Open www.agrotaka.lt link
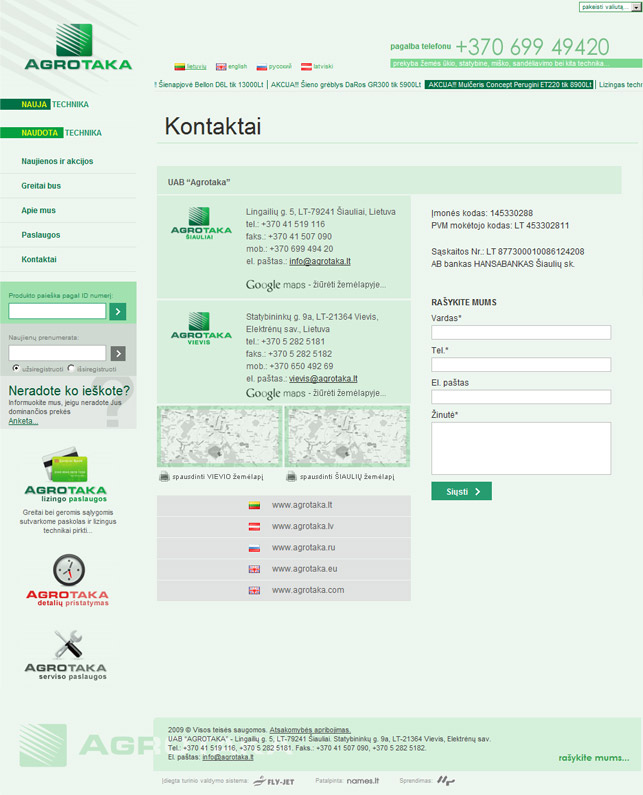The height and width of the screenshot is (795, 643). click(x=302, y=505)
